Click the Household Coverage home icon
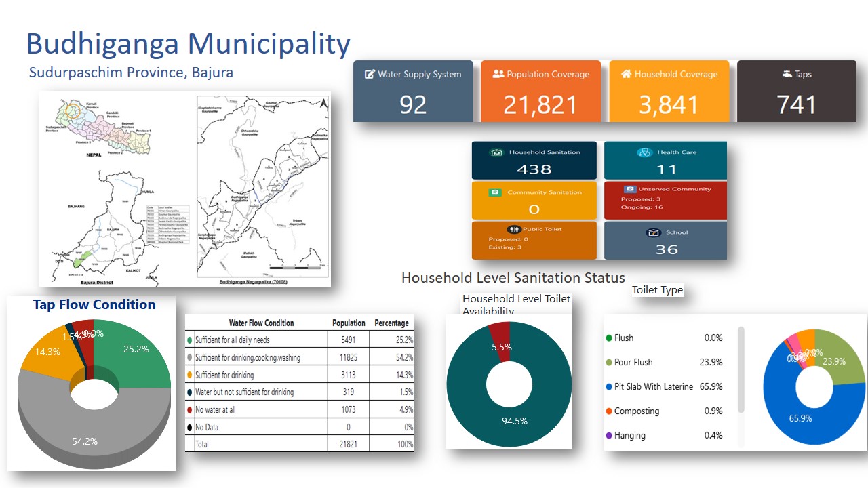This screenshot has height=488, width=868. pyautogui.click(x=627, y=74)
